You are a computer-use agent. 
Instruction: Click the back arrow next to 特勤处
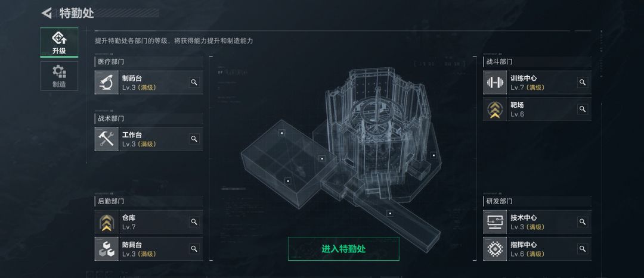47,13
